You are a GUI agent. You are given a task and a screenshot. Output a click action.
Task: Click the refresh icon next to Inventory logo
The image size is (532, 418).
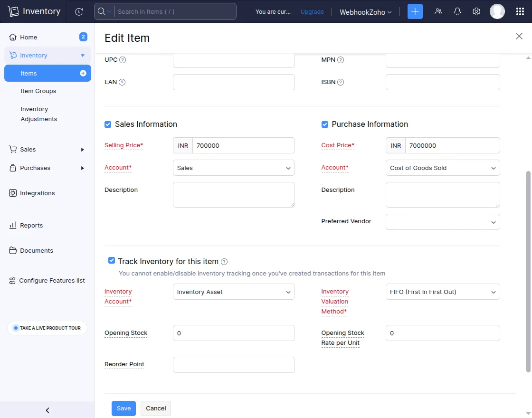[79, 11]
